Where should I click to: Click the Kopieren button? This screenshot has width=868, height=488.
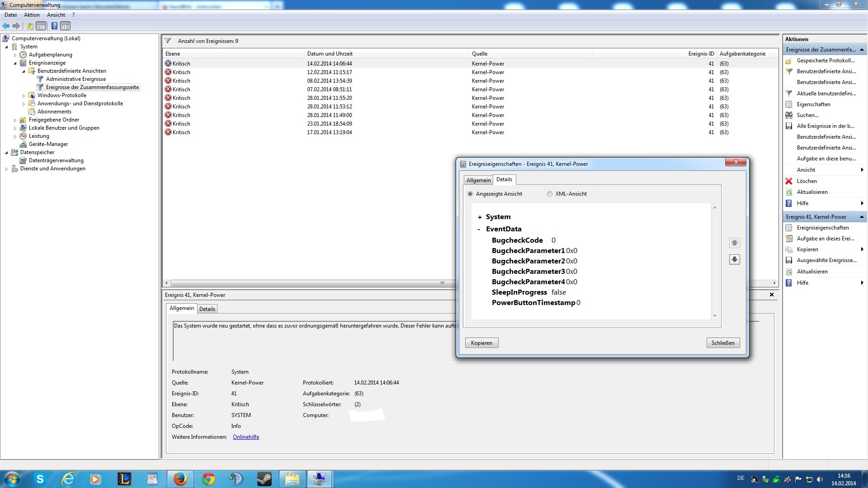481,343
